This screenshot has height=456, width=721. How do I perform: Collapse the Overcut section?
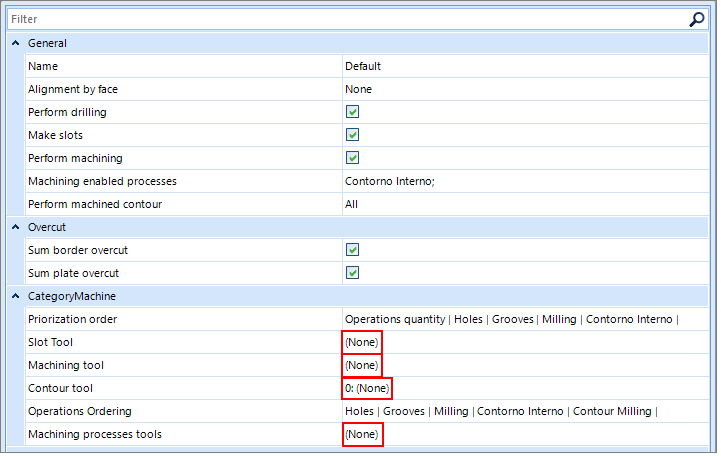[x=15, y=227]
